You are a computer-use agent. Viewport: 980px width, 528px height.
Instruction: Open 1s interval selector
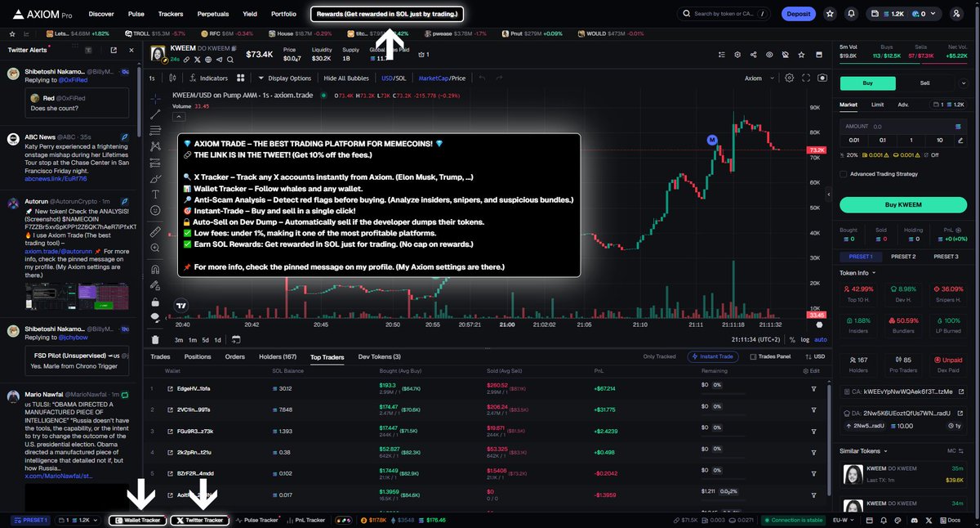152,78
